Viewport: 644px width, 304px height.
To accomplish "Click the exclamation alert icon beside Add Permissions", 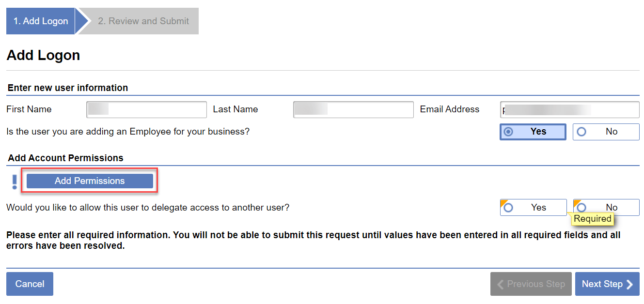I will pyautogui.click(x=14, y=180).
